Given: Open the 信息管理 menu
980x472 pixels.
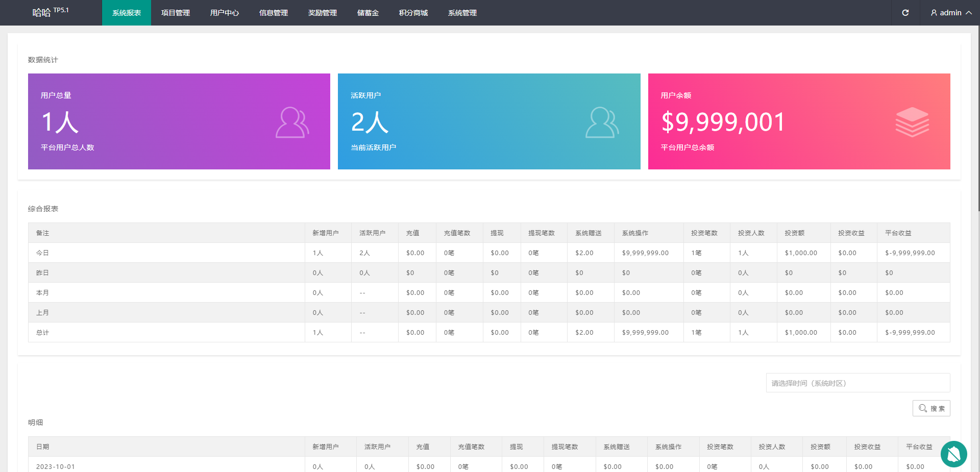Looking at the screenshot, I should 274,13.
